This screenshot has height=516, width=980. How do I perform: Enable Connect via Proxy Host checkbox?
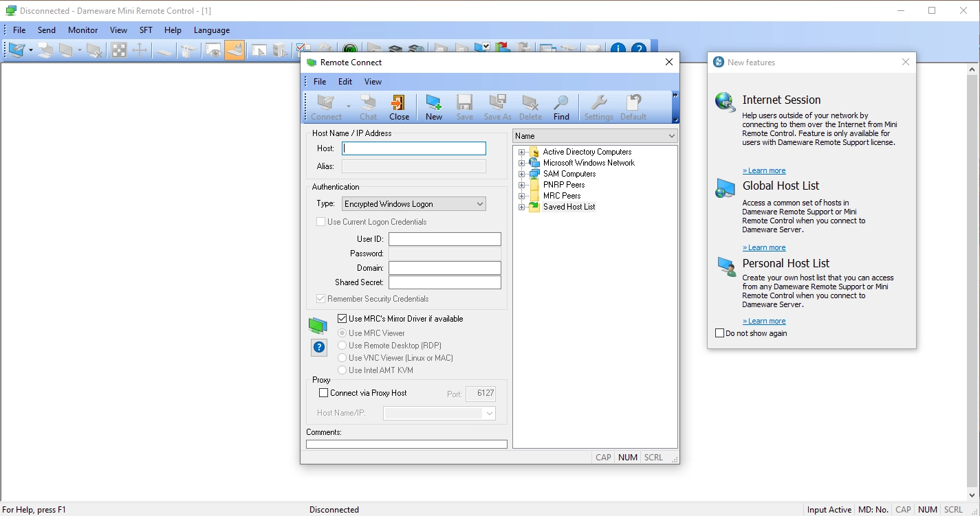pyautogui.click(x=323, y=393)
